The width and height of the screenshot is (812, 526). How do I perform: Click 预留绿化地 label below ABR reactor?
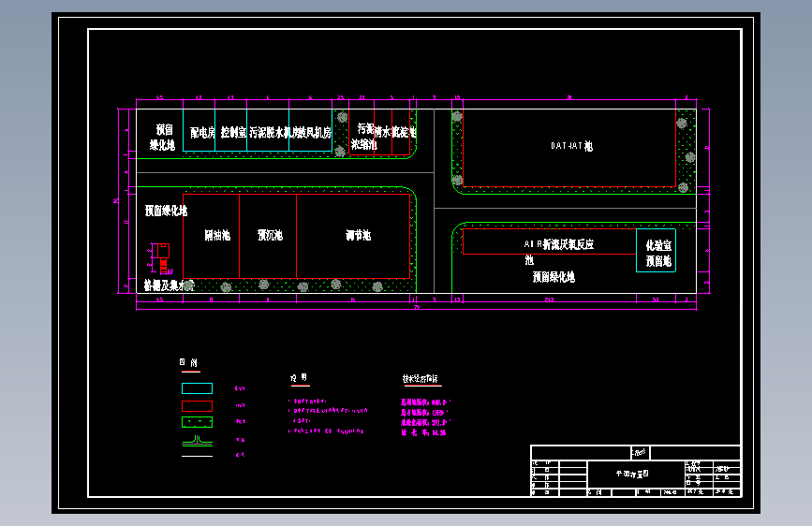point(554,277)
